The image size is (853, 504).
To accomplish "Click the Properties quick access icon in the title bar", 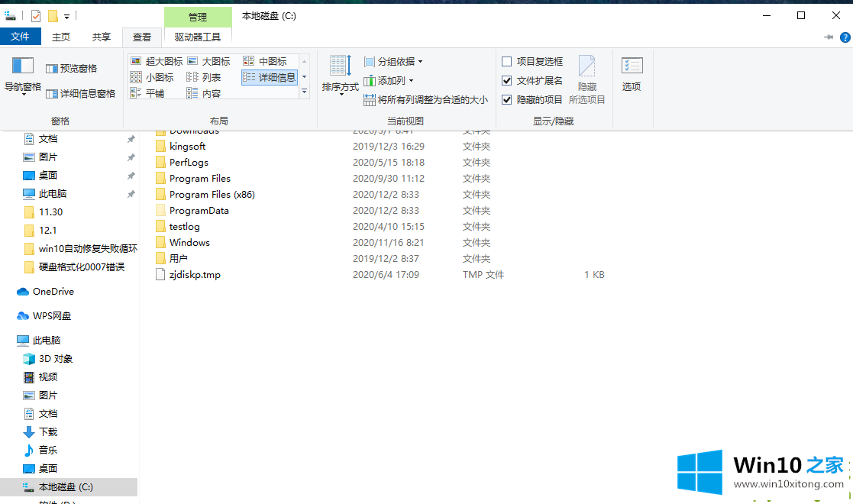I will pos(36,16).
